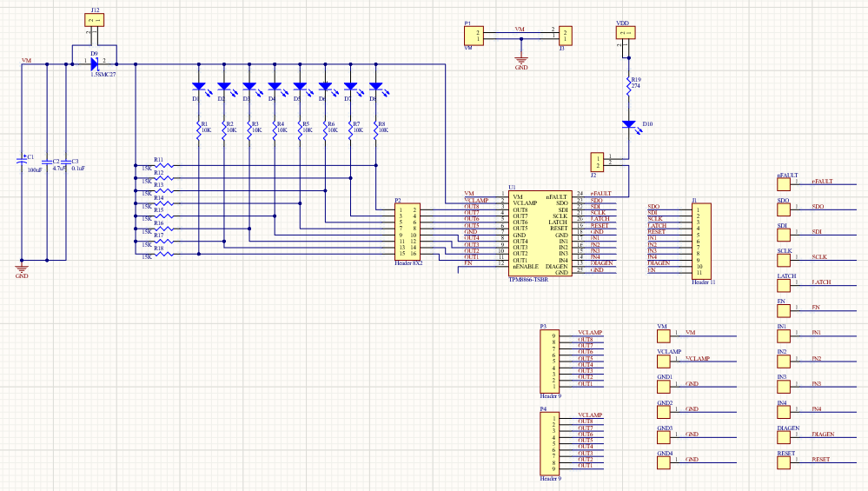This screenshot has height=491, width=868.
Task: Select the C1 100uF capacitor
Action: coord(22,161)
